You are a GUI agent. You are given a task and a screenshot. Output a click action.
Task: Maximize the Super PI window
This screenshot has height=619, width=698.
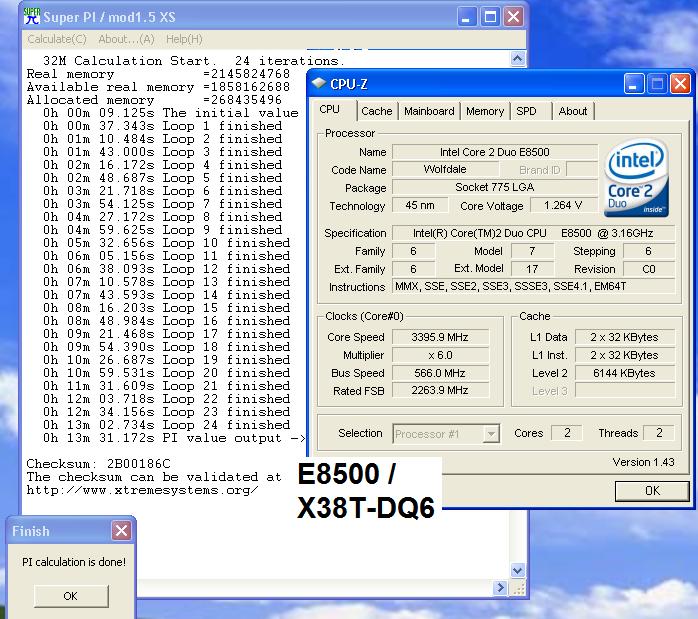[490, 17]
